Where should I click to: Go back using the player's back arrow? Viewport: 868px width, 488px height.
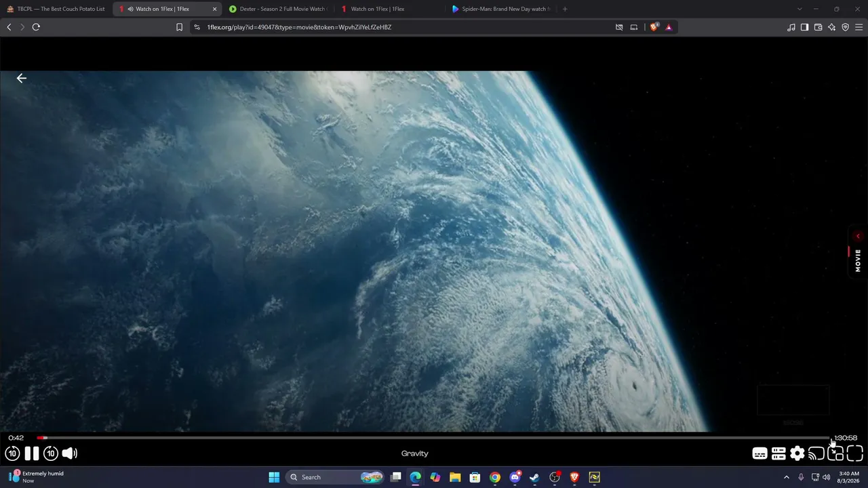point(22,78)
